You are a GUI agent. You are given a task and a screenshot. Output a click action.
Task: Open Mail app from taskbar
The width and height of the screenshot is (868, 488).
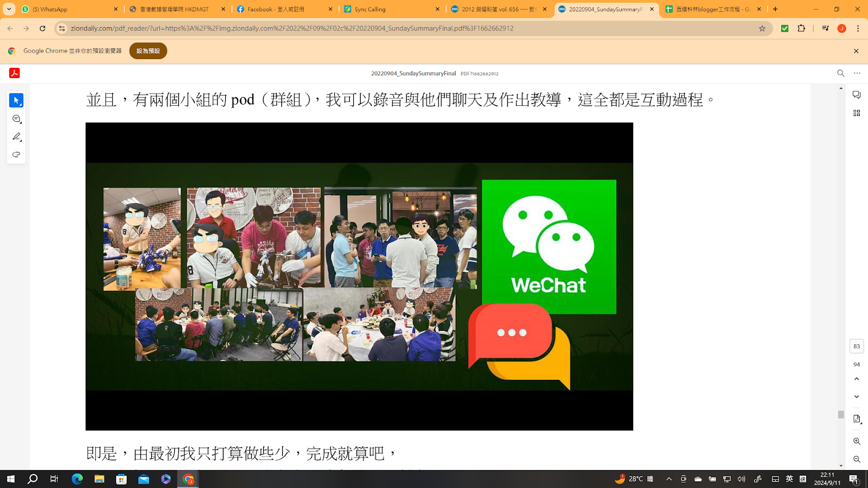point(144,479)
